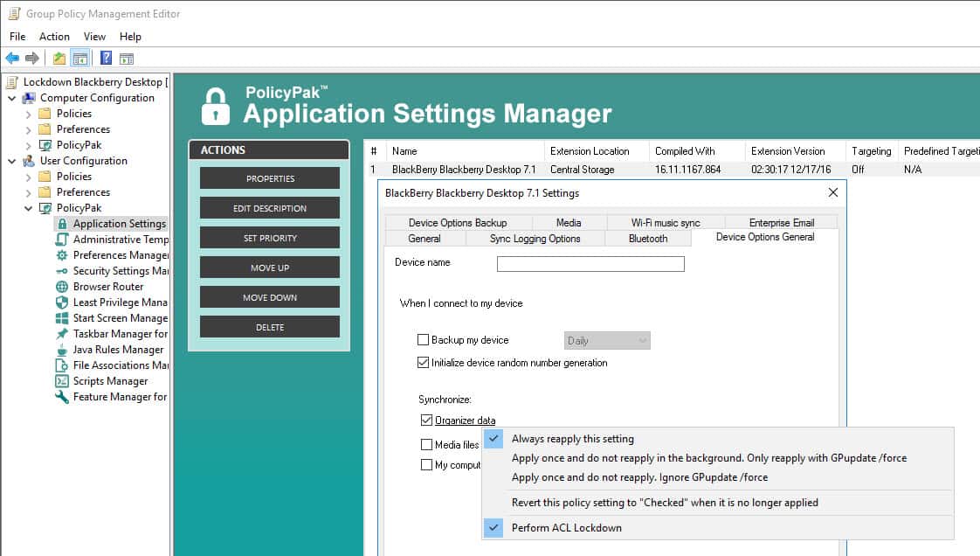This screenshot has width=980, height=556.
Task: Click the Policies folder icon under Computer Configuration
Action: 45,113
